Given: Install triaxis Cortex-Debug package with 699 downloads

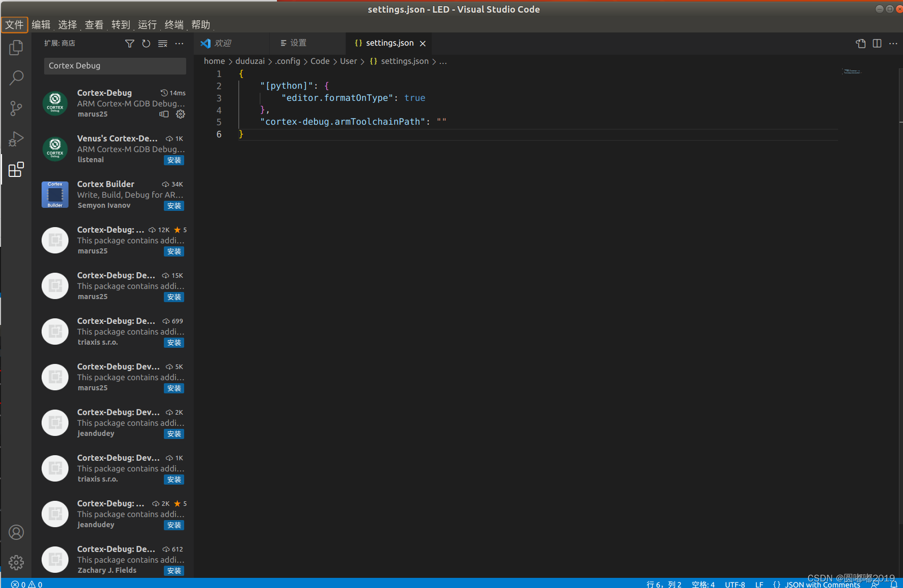Looking at the screenshot, I should click(174, 343).
